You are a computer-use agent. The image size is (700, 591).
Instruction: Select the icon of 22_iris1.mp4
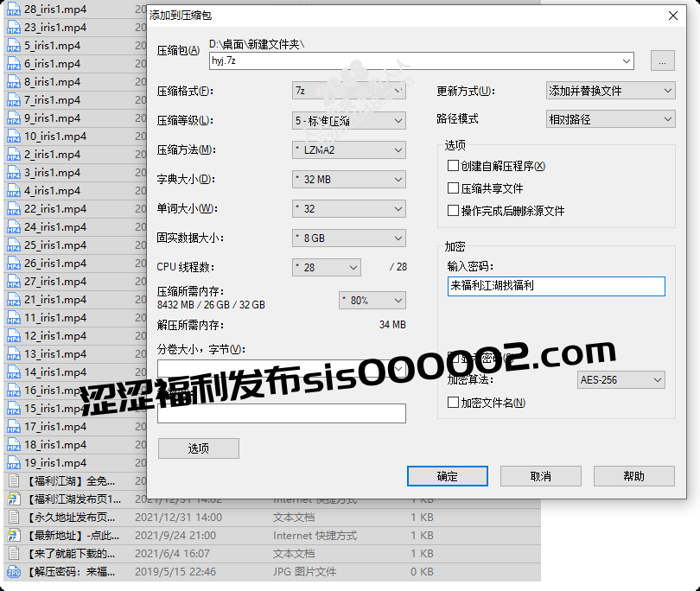point(14,209)
